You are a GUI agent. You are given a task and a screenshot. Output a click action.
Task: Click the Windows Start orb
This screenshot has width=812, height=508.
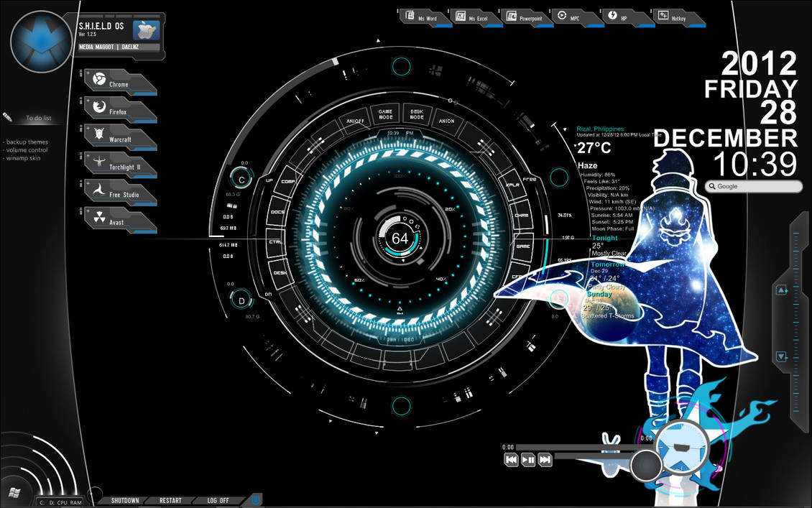[x=14, y=492]
